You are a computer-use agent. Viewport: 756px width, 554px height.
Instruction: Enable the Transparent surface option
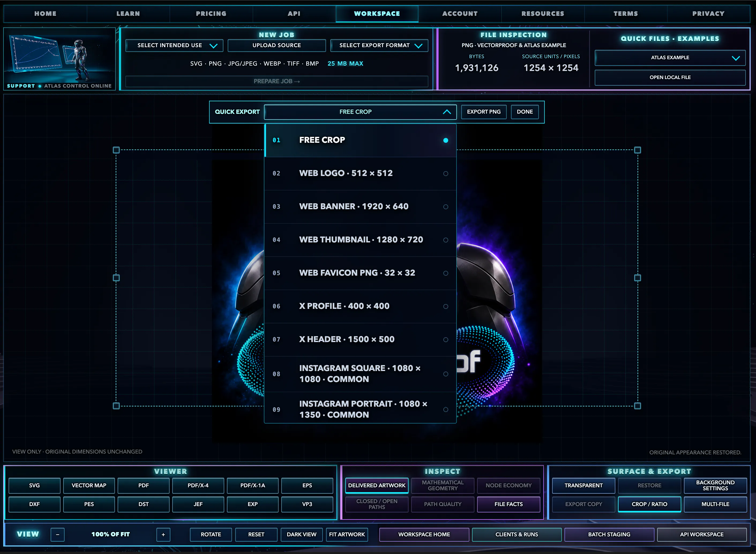583,486
